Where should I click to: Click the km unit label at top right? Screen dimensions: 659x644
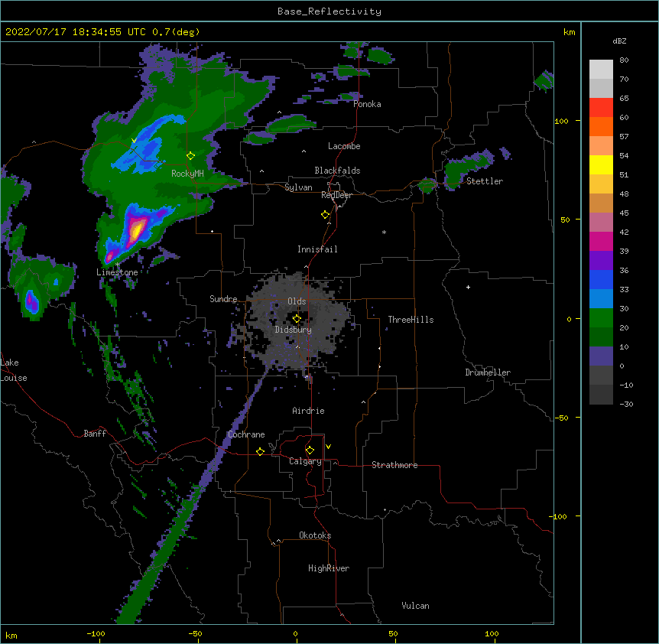click(569, 32)
